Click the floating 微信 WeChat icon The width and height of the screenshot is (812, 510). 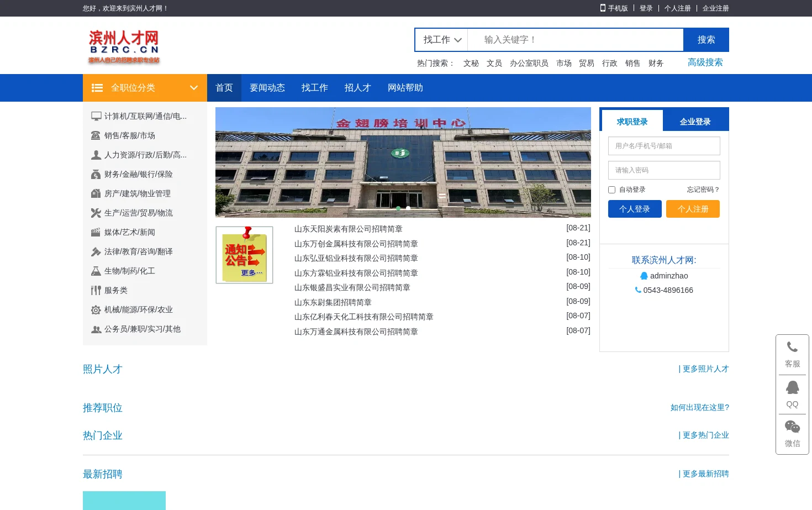(x=792, y=427)
